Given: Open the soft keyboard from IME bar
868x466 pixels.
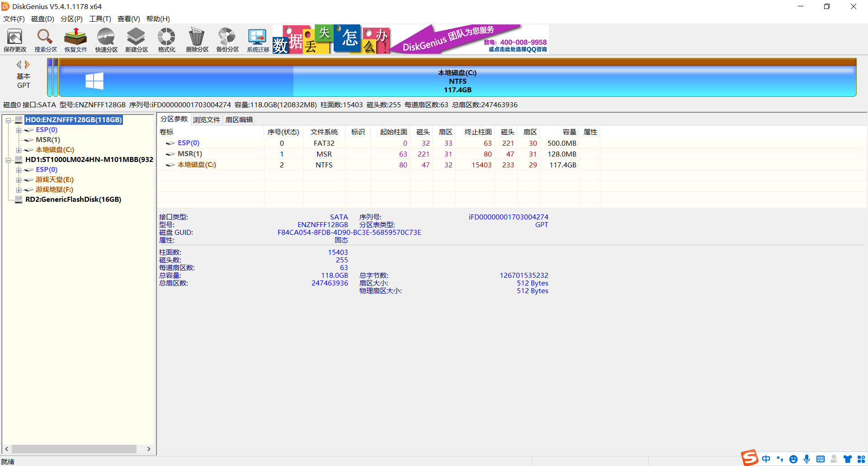Looking at the screenshot, I should pyautogui.click(x=821, y=459).
